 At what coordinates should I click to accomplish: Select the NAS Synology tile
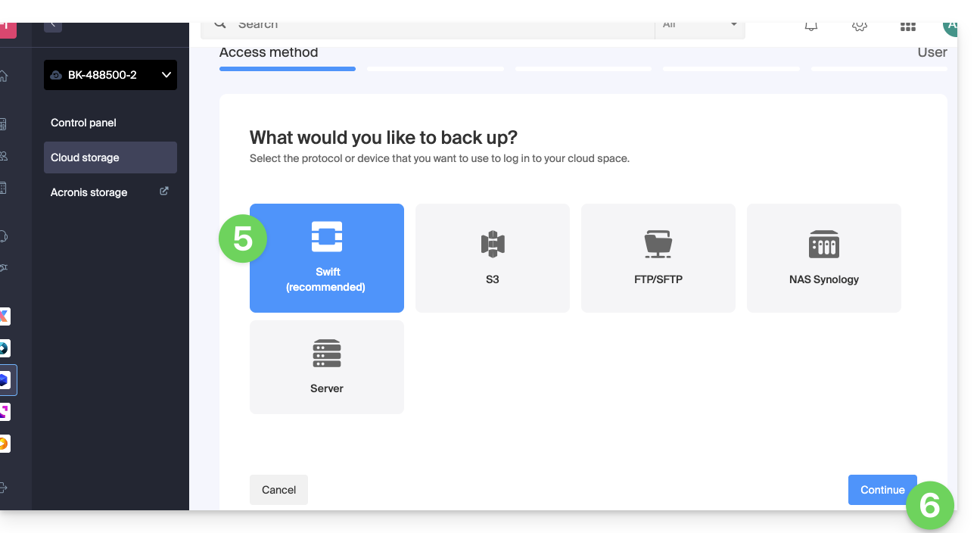[823, 257]
